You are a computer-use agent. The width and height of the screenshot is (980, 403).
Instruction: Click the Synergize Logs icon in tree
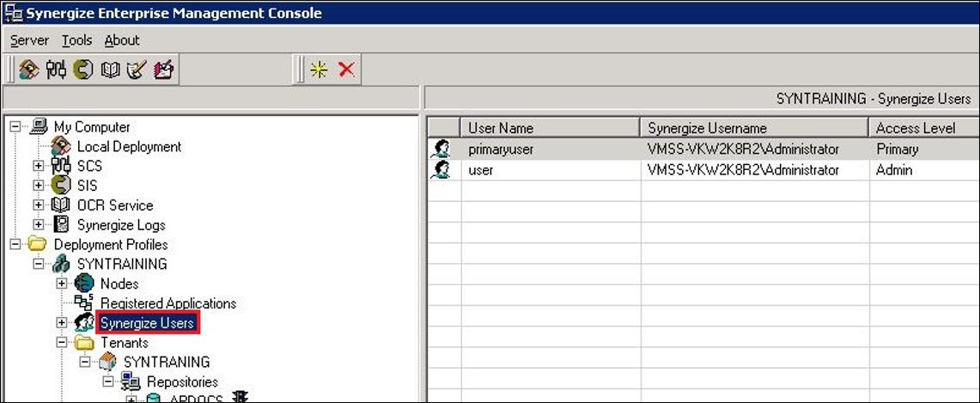[x=61, y=224]
